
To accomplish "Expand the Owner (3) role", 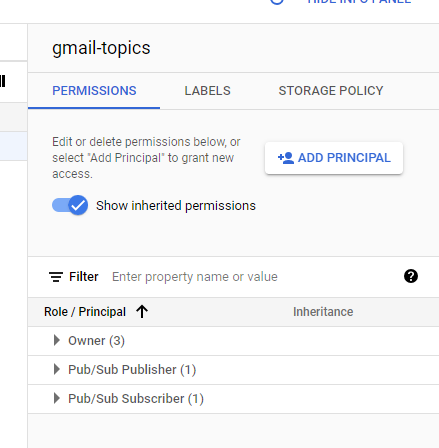I will [57, 340].
